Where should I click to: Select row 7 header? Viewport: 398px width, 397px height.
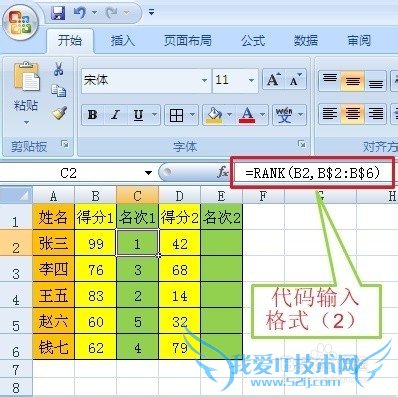tap(16, 369)
